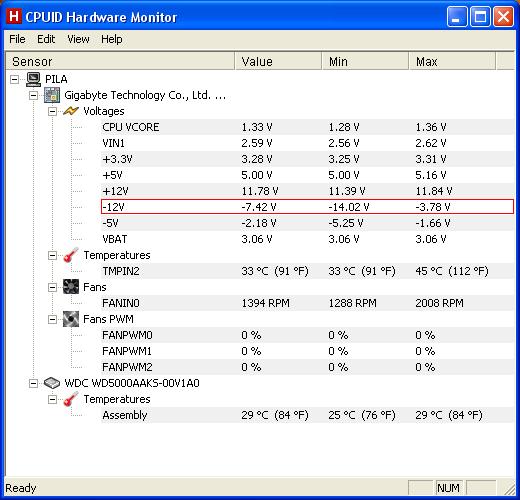Click the Ready status bar text
Viewport: 520px width, 500px height.
click(21, 488)
